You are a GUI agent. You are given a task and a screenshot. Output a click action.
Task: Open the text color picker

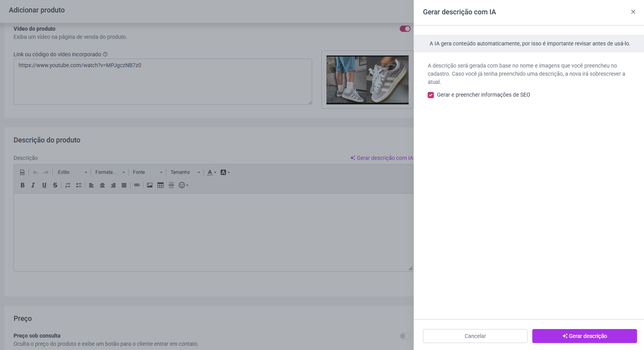212,172
